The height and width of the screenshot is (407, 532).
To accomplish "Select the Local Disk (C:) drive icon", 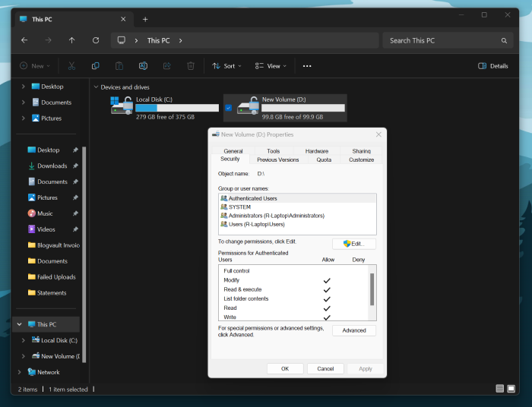I will pyautogui.click(x=122, y=107).
